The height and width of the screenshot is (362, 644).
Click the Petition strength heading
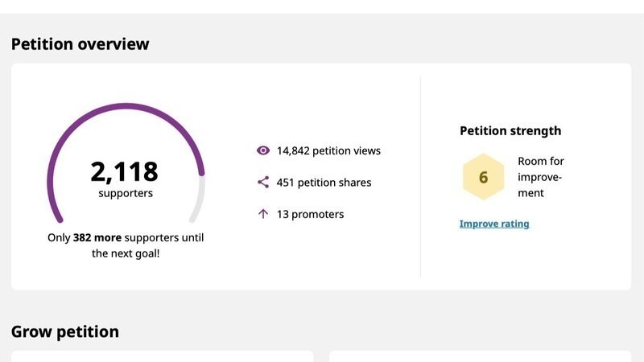click(x=510, y=130)
